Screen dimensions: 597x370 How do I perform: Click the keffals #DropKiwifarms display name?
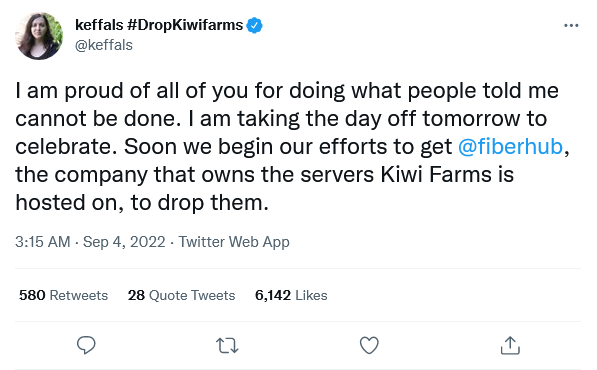[x=159, y=25]
